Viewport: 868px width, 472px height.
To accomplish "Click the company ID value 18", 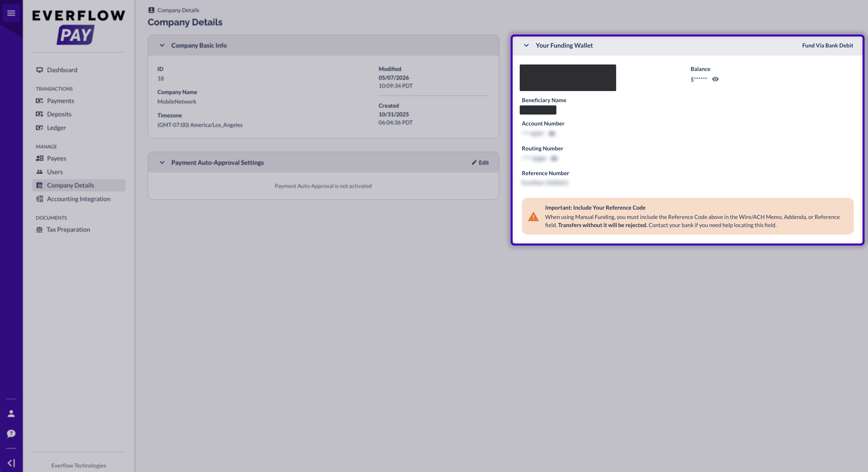I will pyautogui.click(x=161, y=78).
